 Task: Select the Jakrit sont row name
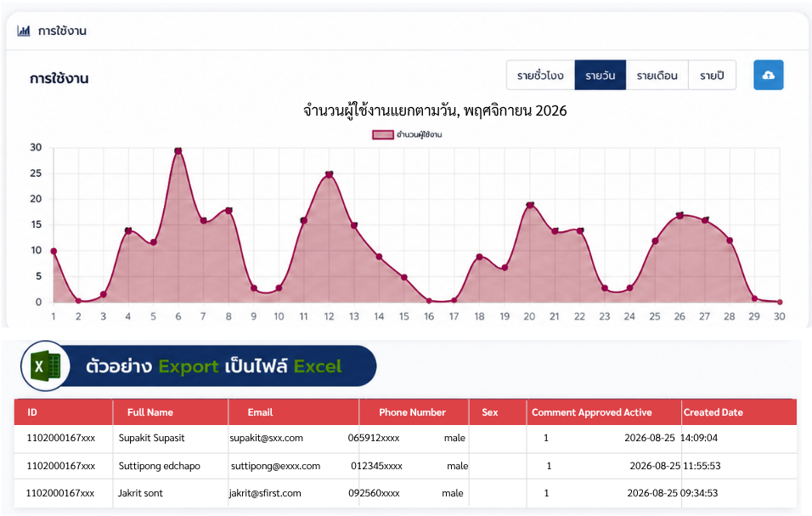(140, 493)
